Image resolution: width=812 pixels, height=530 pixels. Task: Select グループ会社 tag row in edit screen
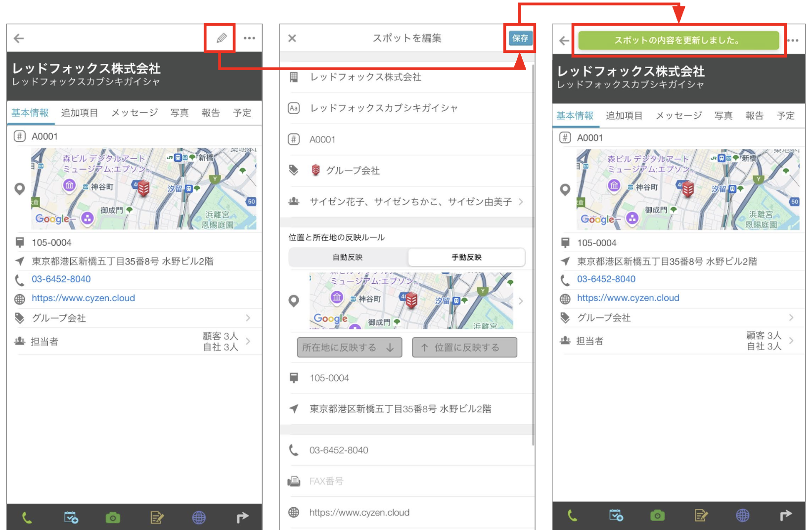[x=407, y=171]
